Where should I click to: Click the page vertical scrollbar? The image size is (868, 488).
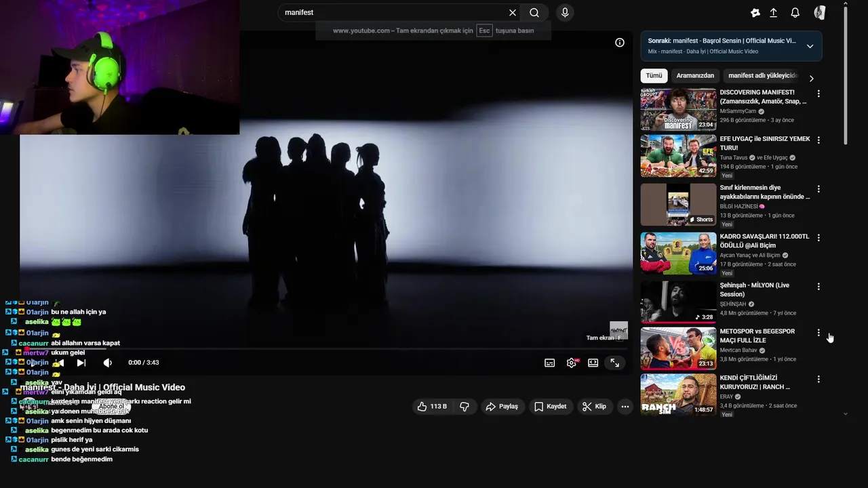coord(845,75)
